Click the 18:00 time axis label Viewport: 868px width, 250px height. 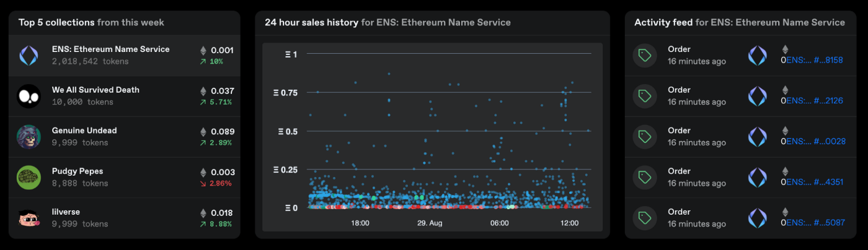(360, 223)
